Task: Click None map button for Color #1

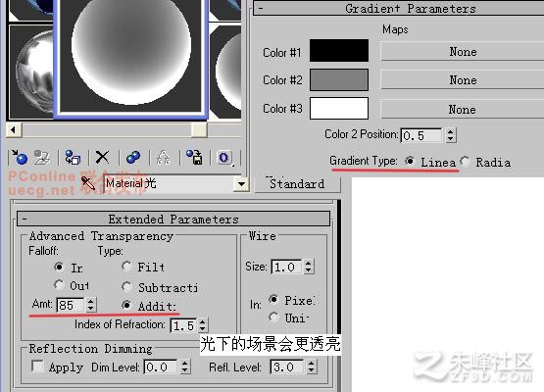Action: [x=463, y=52]
